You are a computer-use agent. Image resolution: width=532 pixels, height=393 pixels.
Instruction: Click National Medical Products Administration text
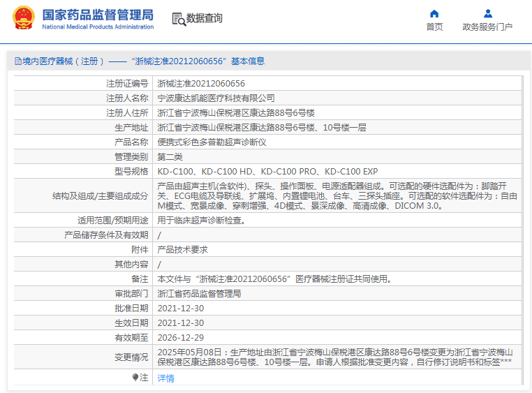point(98,27)
